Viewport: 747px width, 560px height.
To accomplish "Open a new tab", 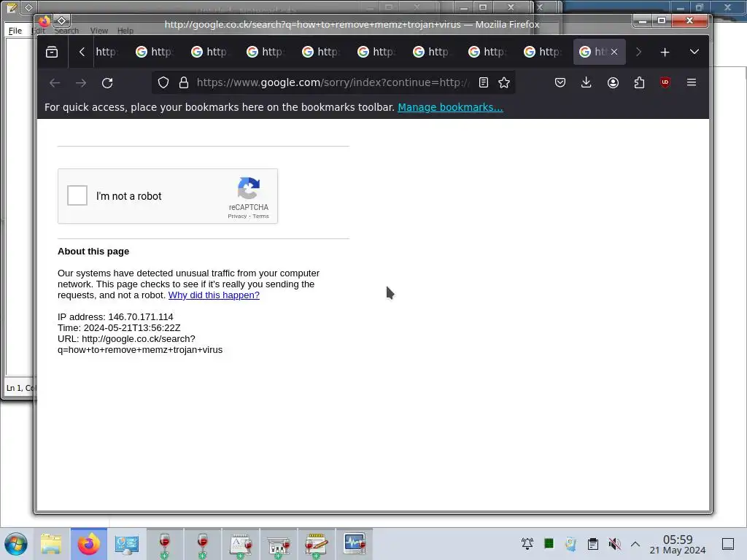I will (665, 52).
